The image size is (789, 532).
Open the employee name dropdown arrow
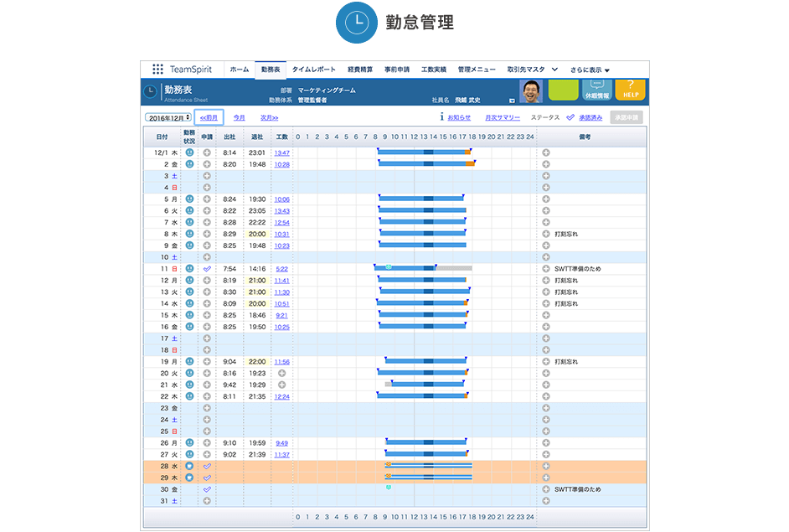(x=512, y=101)
